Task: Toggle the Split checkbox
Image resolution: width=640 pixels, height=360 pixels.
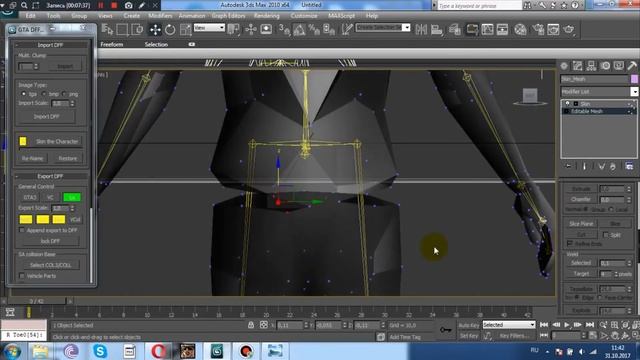Action: (x=606, y=235)
